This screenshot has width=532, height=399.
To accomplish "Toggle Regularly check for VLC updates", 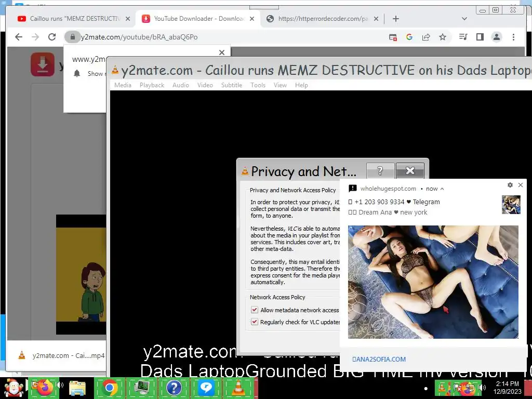I will click(254, 322).
